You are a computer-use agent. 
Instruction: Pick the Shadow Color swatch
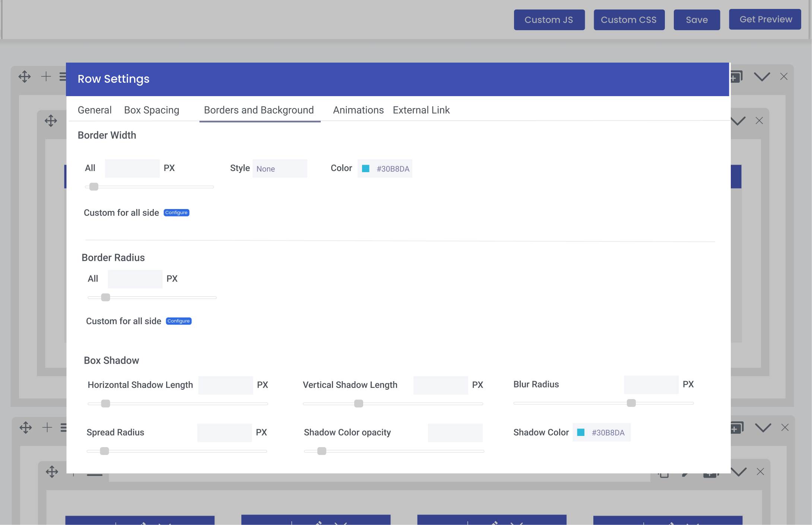point(581,432)
